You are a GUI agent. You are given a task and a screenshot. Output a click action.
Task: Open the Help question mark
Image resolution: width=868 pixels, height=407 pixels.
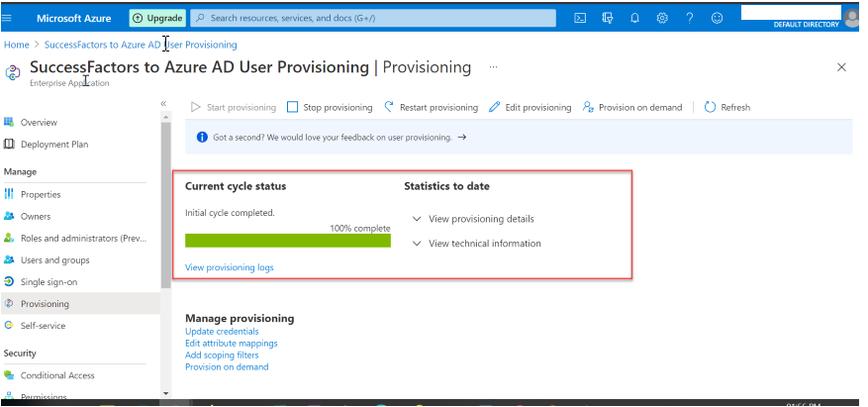click(x=690, y=18)
